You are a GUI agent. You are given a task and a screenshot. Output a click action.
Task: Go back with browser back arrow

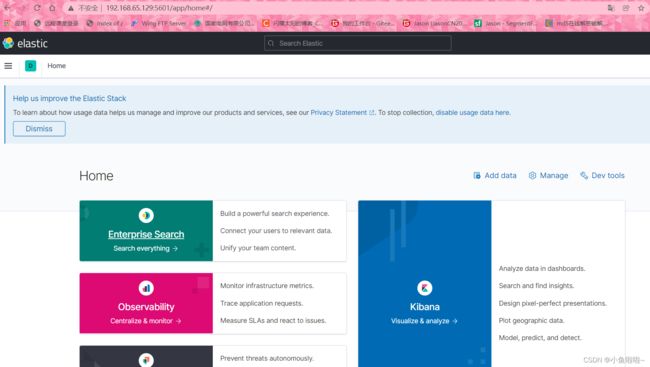click(7, 8)
